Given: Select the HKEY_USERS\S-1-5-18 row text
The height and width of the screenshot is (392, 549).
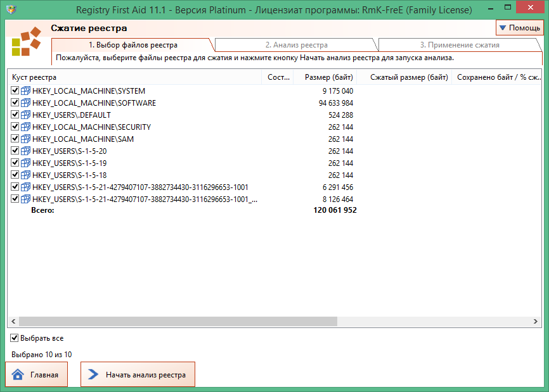Looking at the screenshot, I should pos(69,175).
